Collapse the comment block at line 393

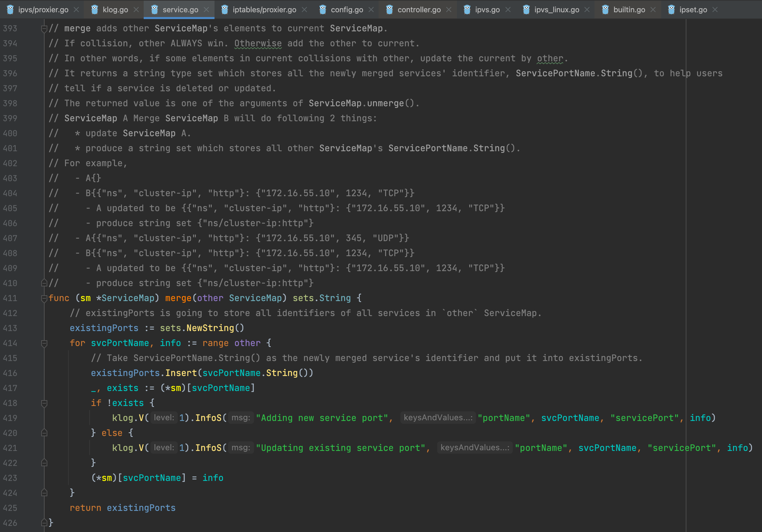pyautogui.click(x=44, y=29)
